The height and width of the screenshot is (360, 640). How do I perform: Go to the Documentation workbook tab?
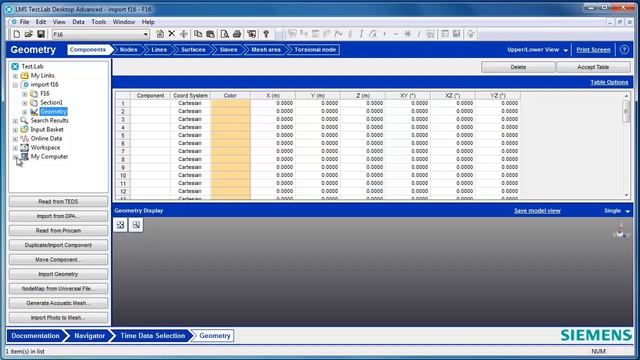pos(35,336)
